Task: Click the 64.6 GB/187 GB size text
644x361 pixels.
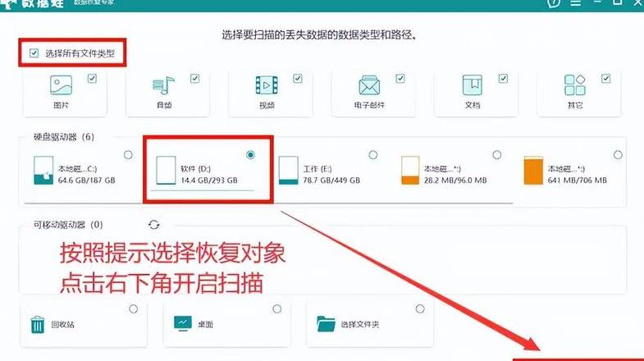Action: pyautogui.click(x=87, y=180)
